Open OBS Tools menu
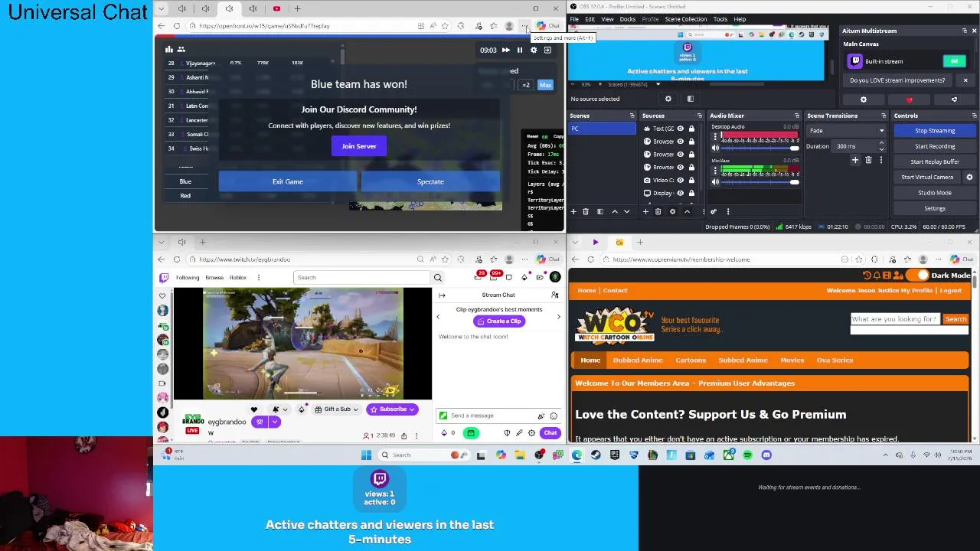Viewport: 980px width, 551px height. pyautogui.click(x=720, y=19)
